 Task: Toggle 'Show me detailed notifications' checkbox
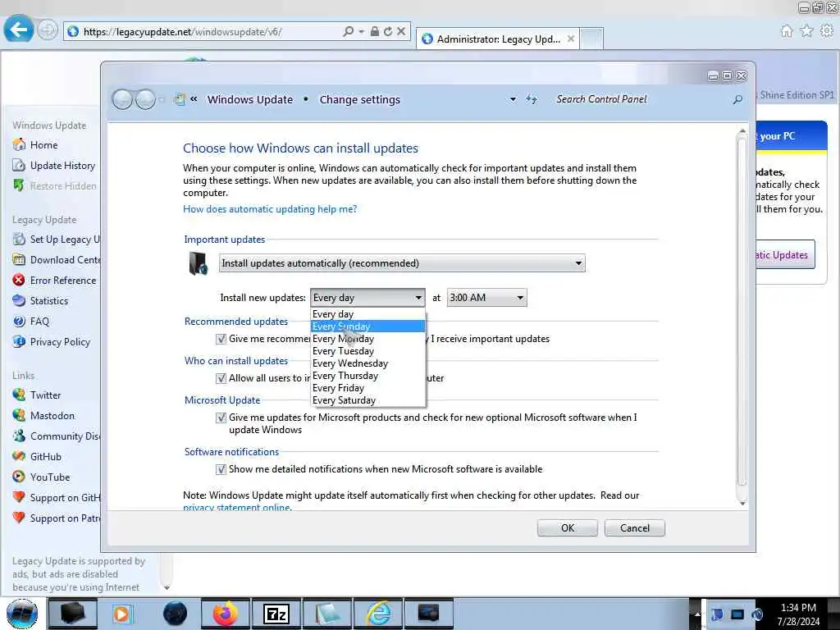coord(221,470)
